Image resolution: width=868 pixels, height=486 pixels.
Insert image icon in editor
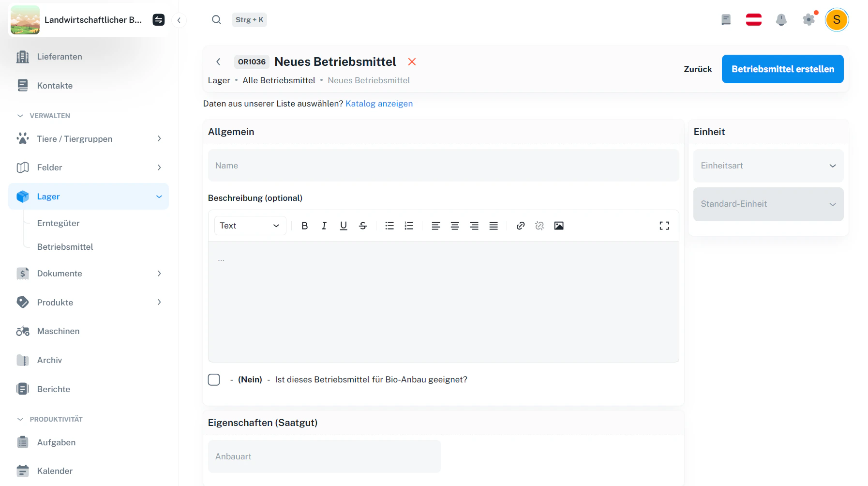[x=559, y=226]
